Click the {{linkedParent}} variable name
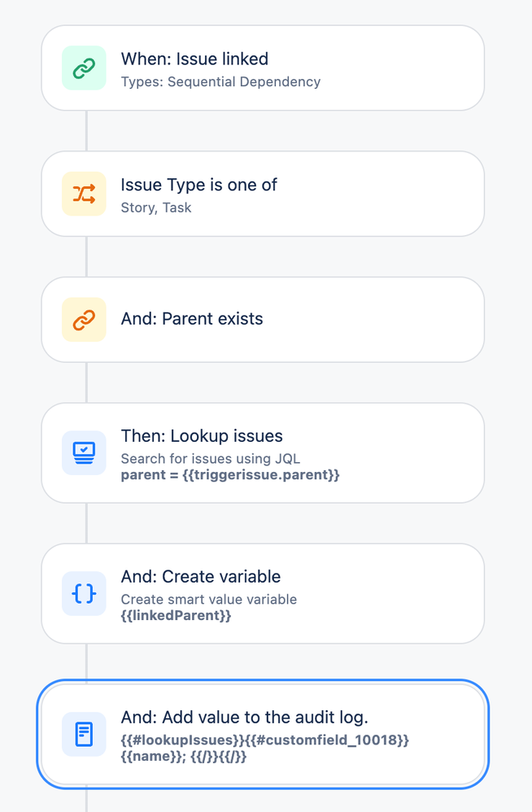Image resolution: width=532 pixels, height=812 pixels. (x=176, y=615)
